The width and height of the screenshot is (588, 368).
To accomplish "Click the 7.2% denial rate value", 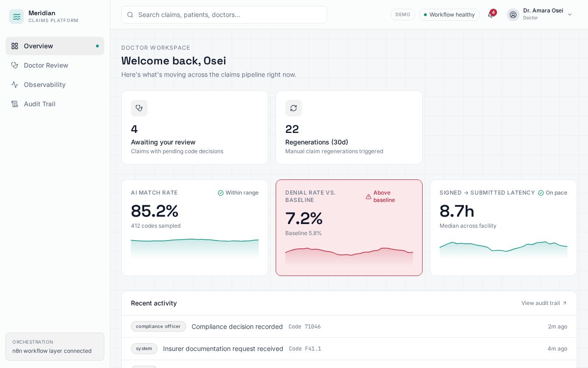I will click(x=304, y=218).
